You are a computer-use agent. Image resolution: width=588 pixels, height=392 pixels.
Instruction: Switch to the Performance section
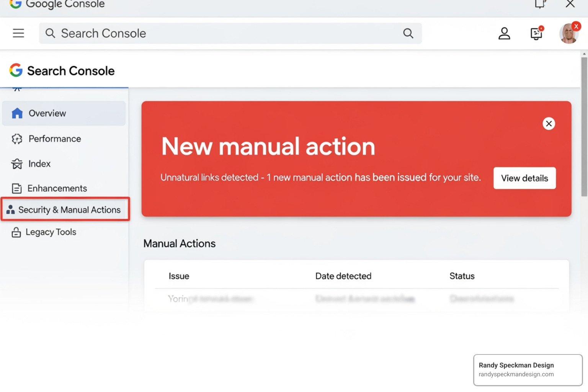pos(54,139)
